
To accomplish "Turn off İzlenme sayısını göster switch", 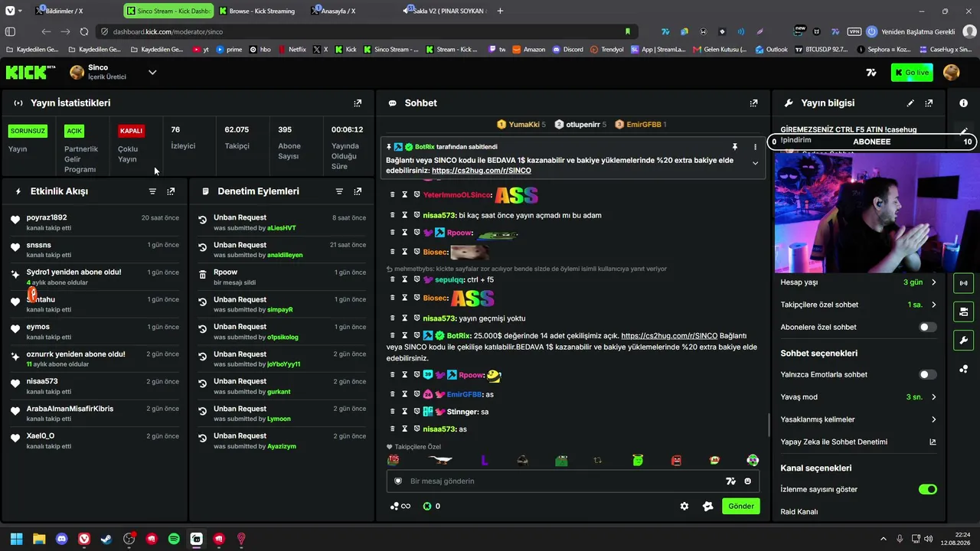I will click(x=927, y=490).
